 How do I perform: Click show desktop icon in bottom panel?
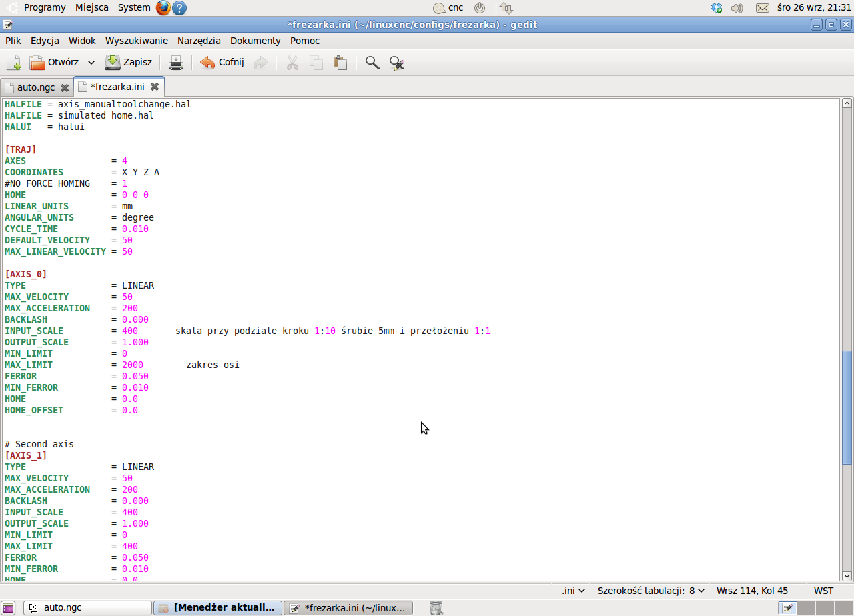[x=8, y=608]
